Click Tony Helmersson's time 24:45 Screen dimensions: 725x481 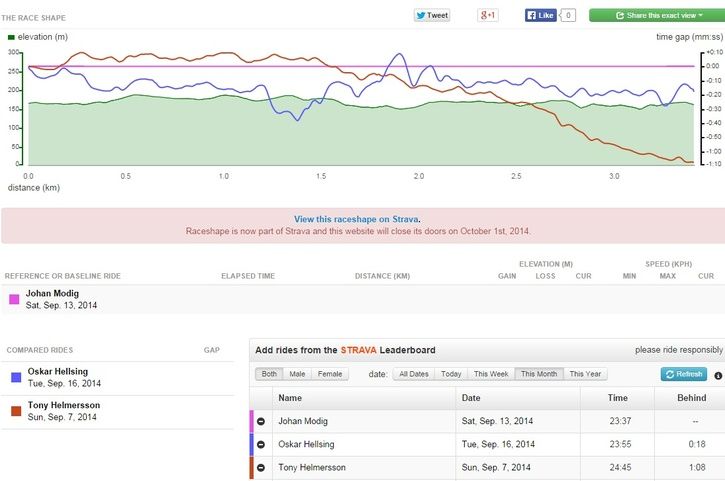[x=620, y=467]
